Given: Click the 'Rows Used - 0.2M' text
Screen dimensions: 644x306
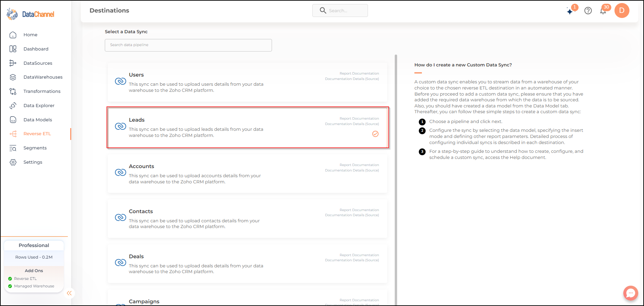Looking at the screenshot, I should point(34,257).
